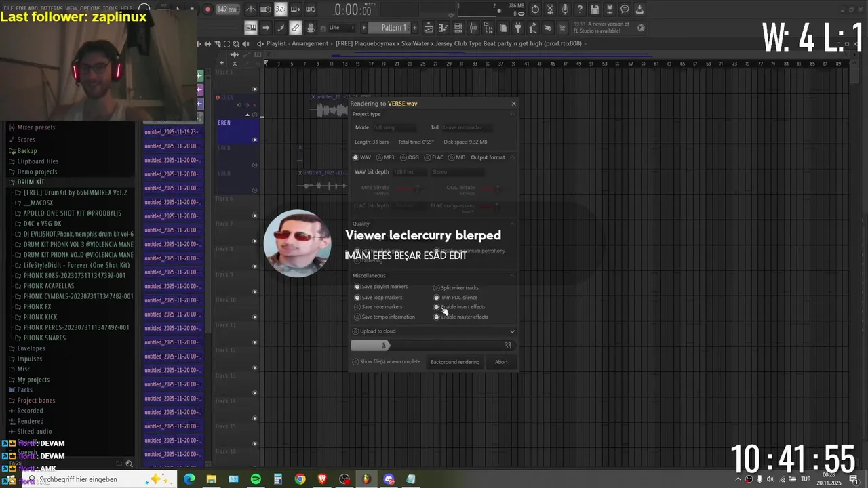Open the Mode Full song dropdown
This screenshot has height=488, width=868.
394,127
